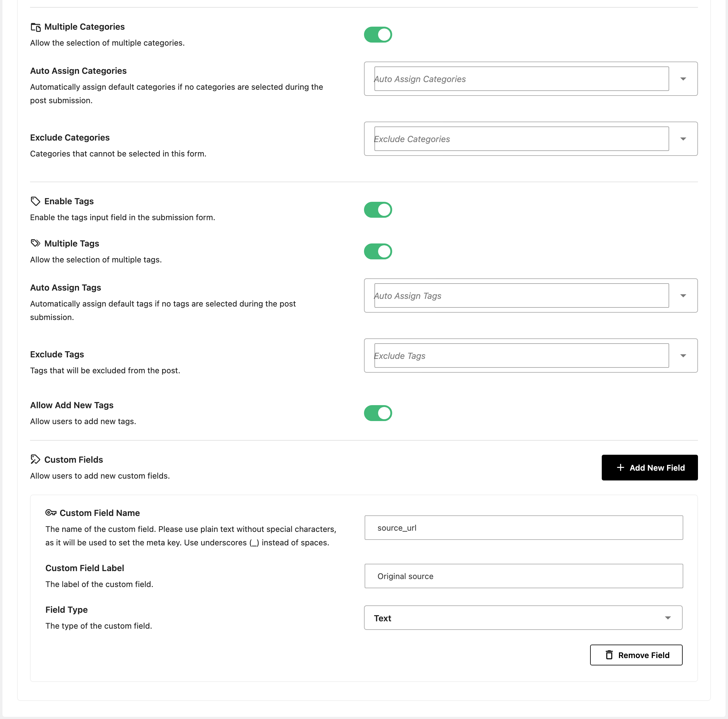Click the Enable Tags tag icon
Screen dimensions: 728x719
tap(36, 201)
